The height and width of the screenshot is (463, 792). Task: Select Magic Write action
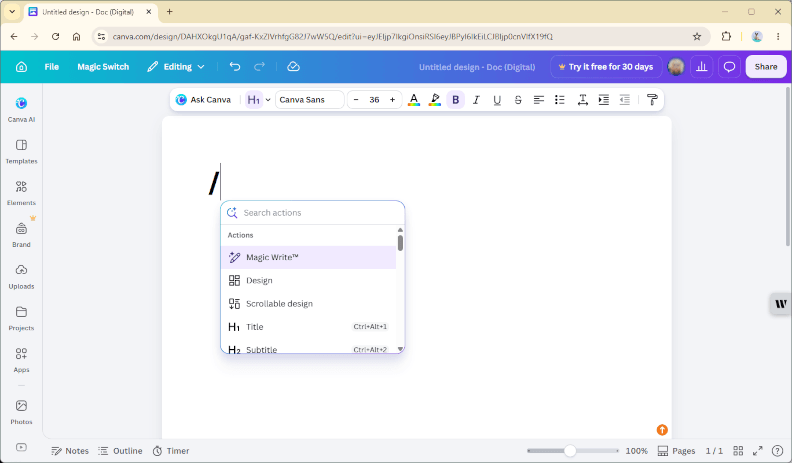coord(309,257)
